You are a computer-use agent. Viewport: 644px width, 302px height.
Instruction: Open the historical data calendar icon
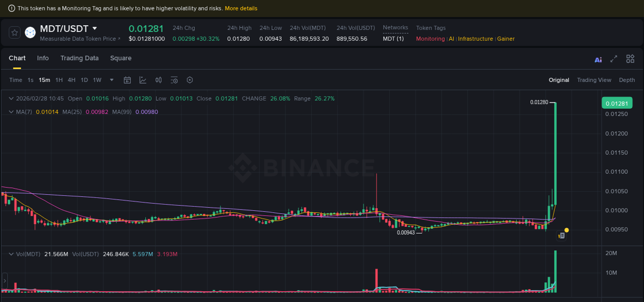tap(127, 80)
